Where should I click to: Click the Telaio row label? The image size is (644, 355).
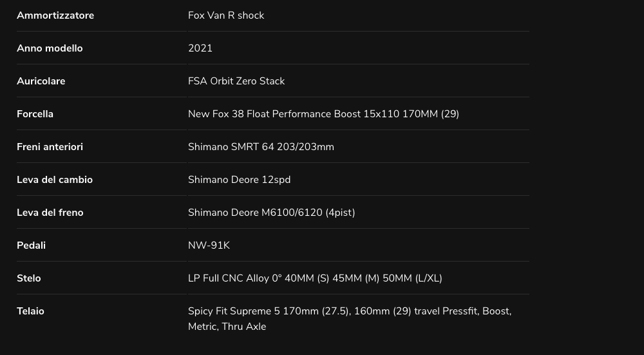click(30, 311)
